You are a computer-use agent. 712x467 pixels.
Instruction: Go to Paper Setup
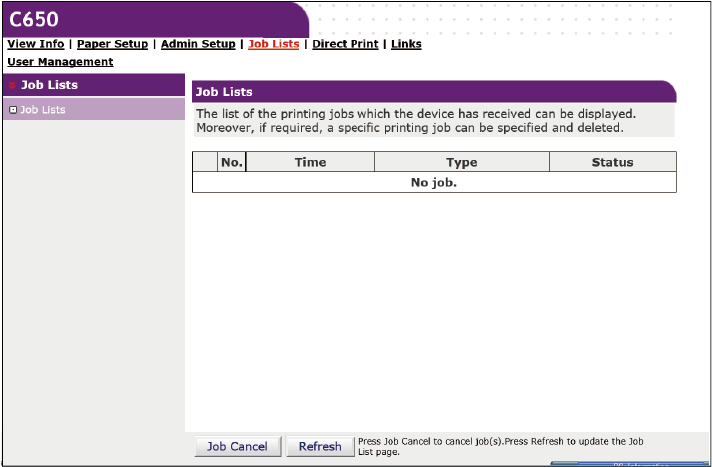112,44
